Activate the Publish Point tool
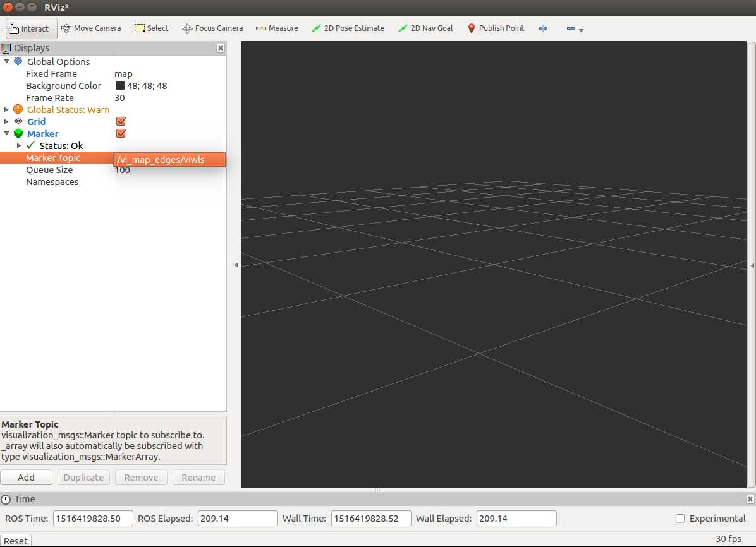Screen dimensions: 756x547 click(496, 28)
